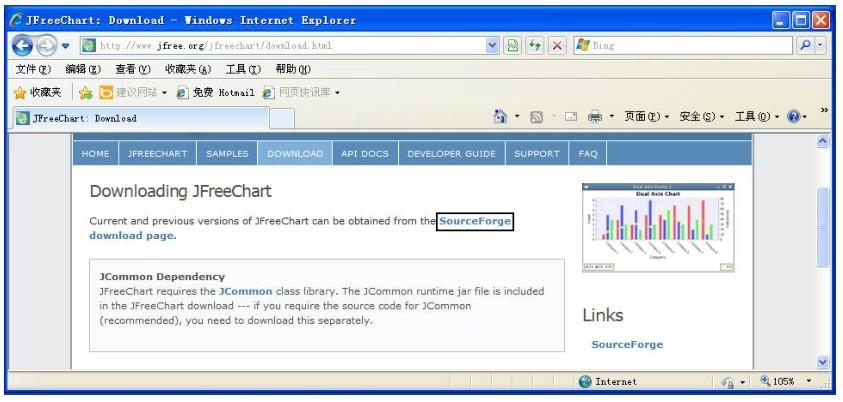Open the 页面(P) command bar menu
The height and width of the screenshot is (402, 843).
(x=647, y=117)
